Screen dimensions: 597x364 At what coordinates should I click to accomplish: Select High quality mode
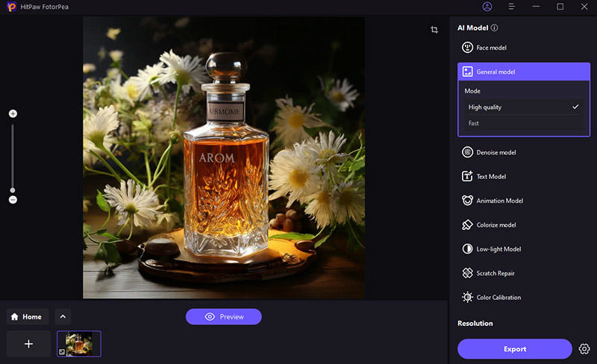[524, 107]
